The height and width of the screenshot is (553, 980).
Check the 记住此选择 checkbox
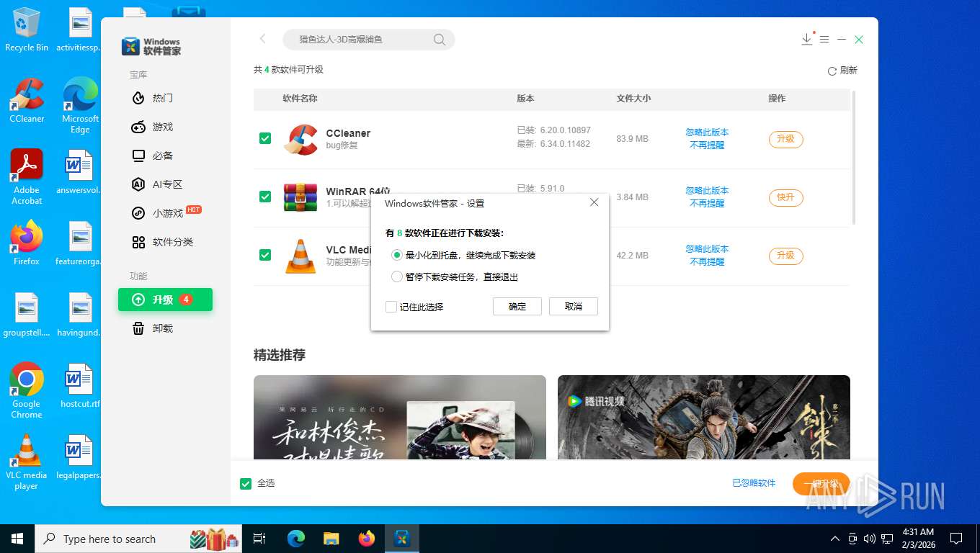coord(391,307)
